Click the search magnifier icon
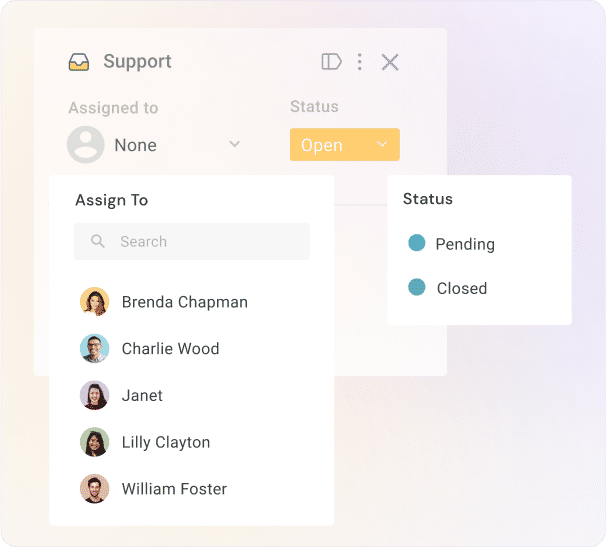This screenshot has height=547, width=606. tap(97, 241)
